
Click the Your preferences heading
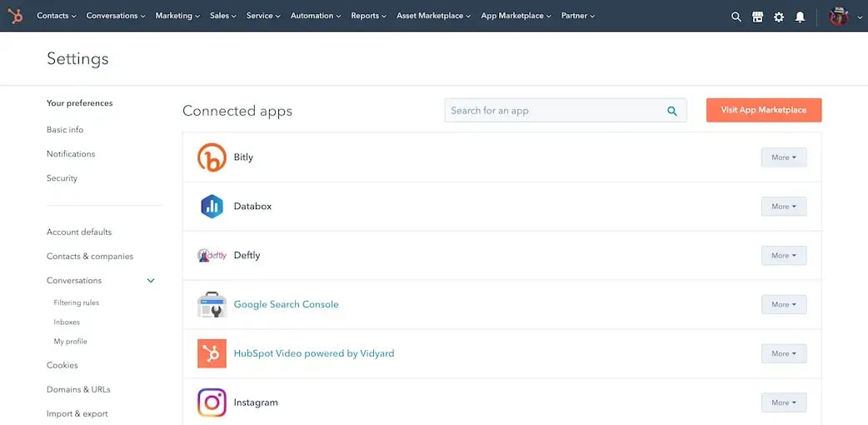[x=80, y=103]
